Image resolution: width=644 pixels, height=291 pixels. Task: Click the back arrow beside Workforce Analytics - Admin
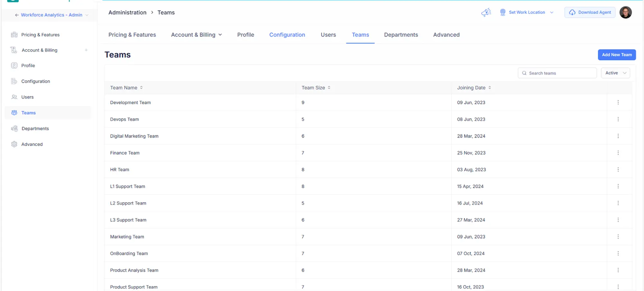pyautogui.click(x=17, y=15)
